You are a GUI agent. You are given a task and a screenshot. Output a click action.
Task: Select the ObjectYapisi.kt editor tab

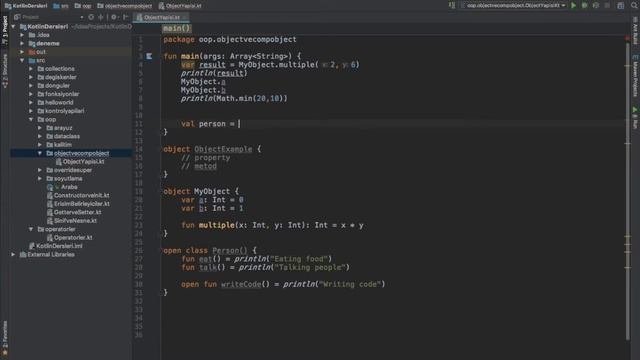[x=161, y=17]
